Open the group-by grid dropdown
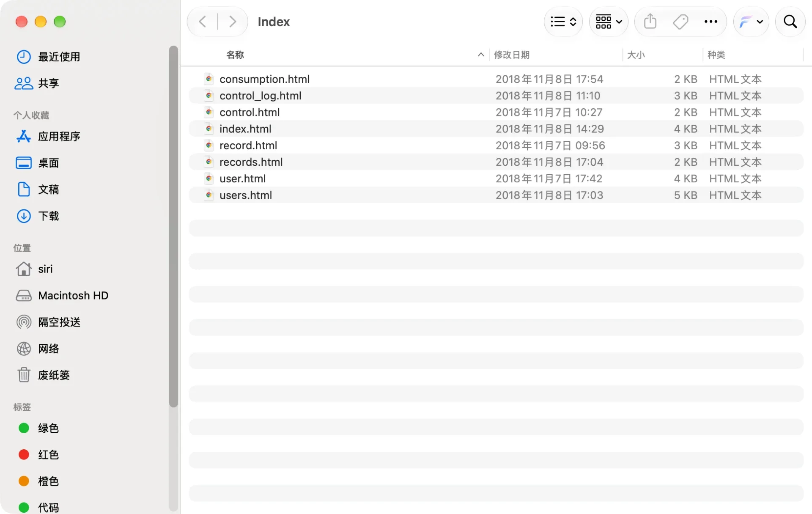Image resolution: width=812 pixels, height=514 pixels. [609, 22]
